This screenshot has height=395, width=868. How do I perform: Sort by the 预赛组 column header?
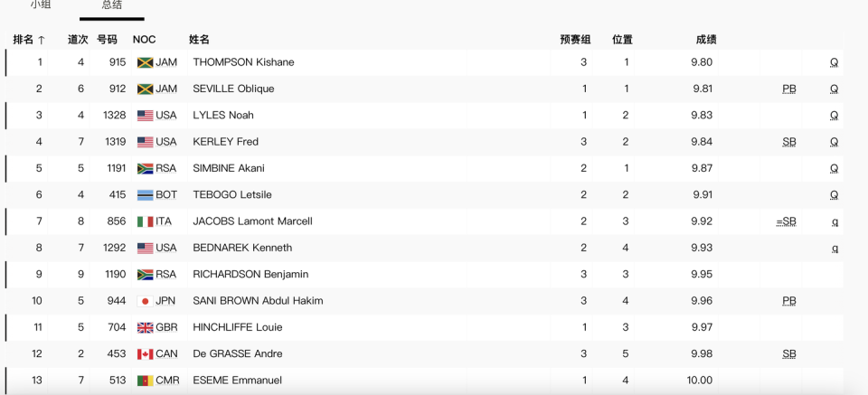coord(575,40)
